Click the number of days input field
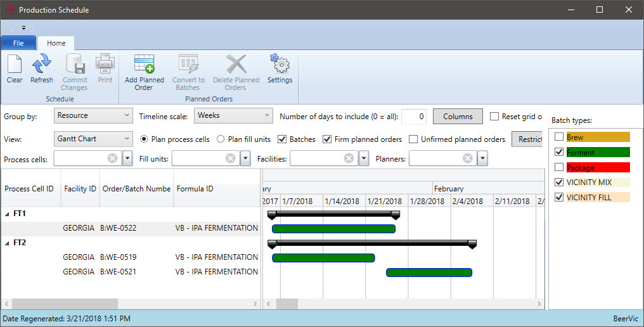Image resolution: width=644 pixels, height=327 pixels. point(413,116)
